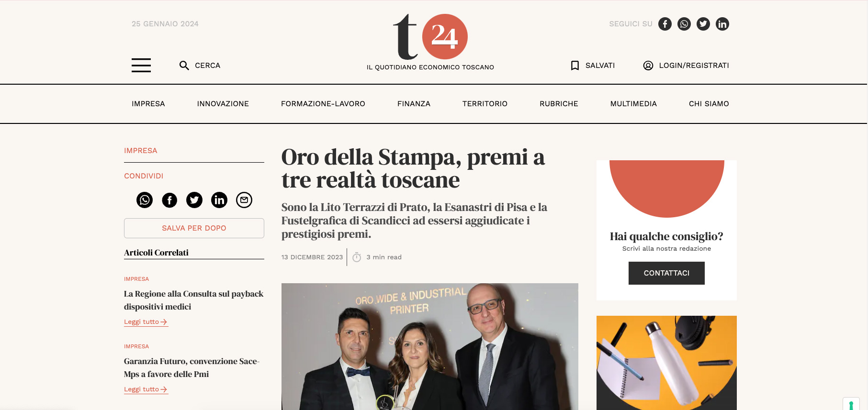This screenshot has height=410, width=868.
Task: Open the SALVATI bookmarks
Action: click(593, 66)
